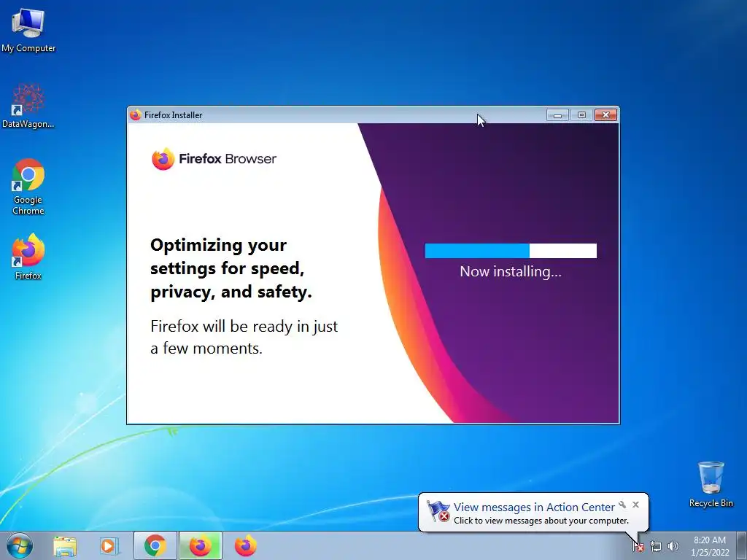Viewport: 747px width, 560px height.
Task: Open the Action Center flag tray icon
Action: pyautogui.click(x=638, y=547)
